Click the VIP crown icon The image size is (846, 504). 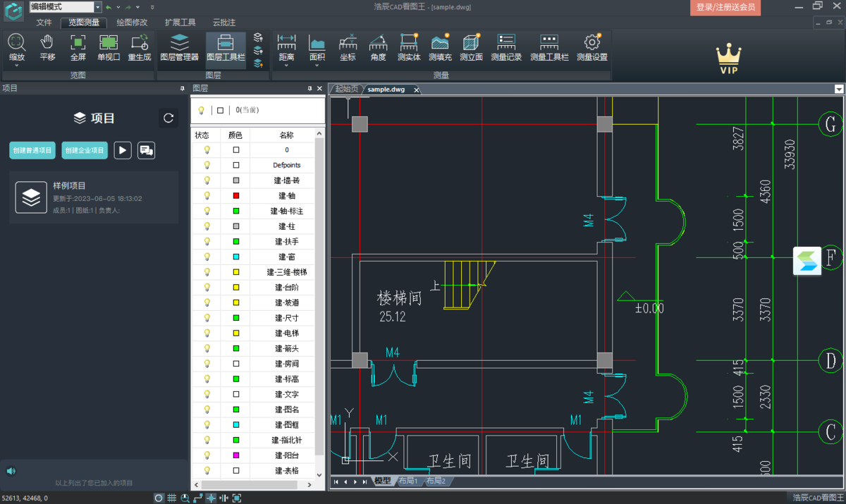click(728, 59)
